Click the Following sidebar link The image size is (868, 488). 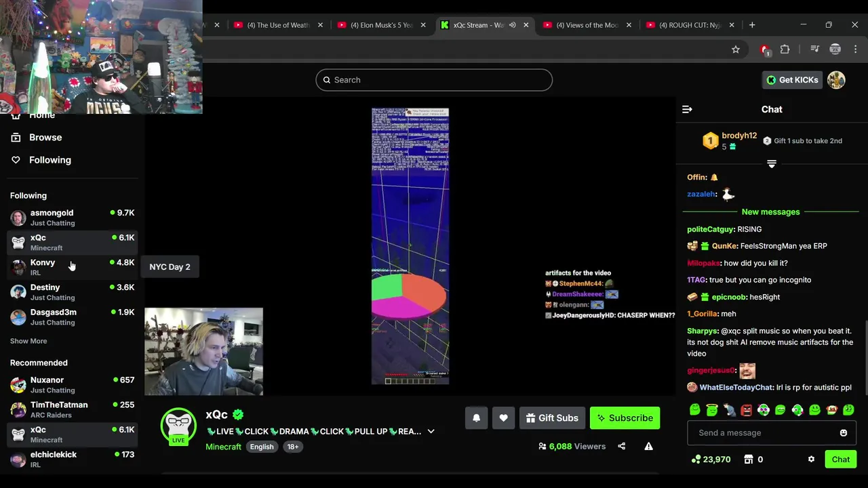point(50,160)
